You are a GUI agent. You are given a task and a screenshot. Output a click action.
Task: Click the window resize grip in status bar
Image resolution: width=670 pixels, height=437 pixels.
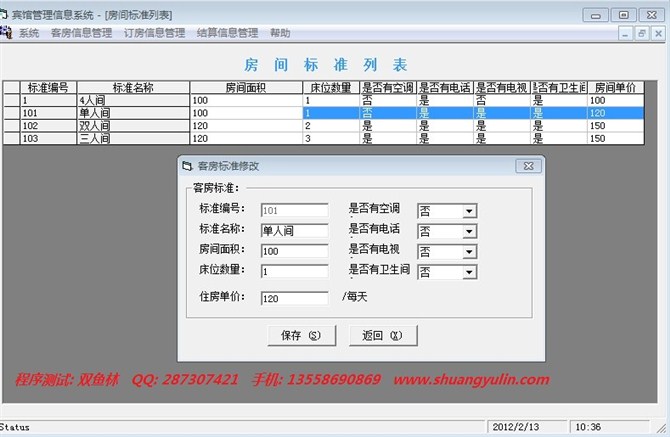pos(662,428)
